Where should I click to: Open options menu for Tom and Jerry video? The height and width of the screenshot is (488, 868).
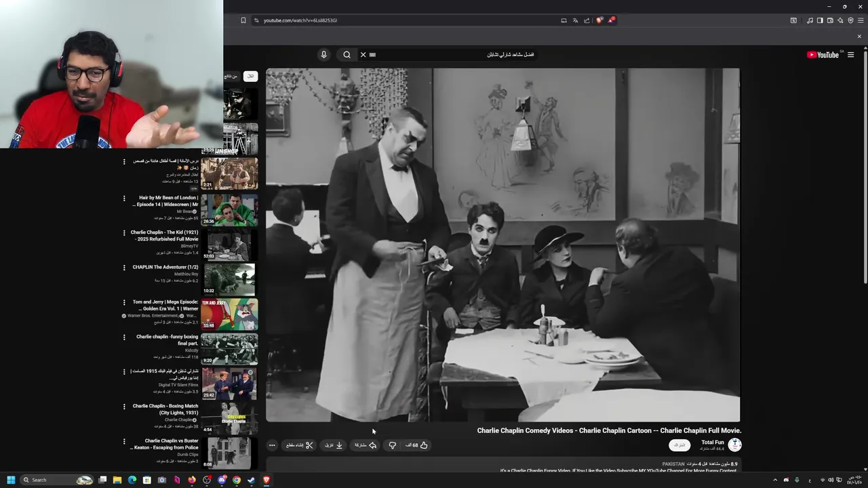[124, 302]
